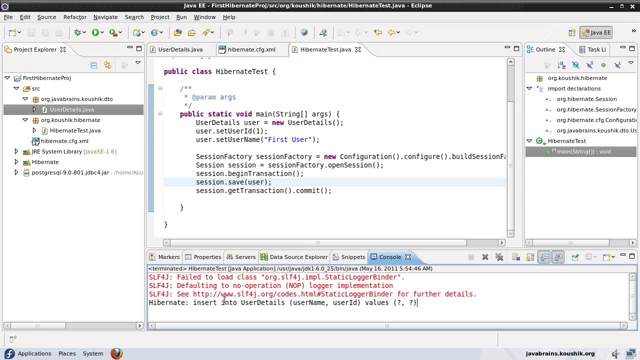Screen dimensions: 640x360
Task: Expand the postgresql jar node
Action: 16,173
